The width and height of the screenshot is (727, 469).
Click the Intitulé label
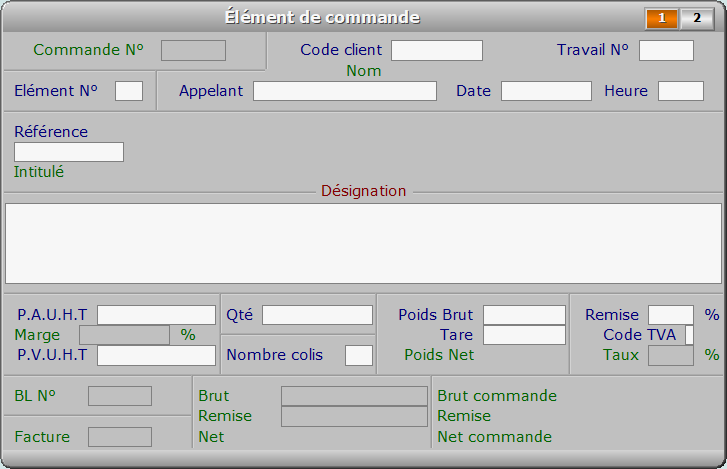[39, 172]
